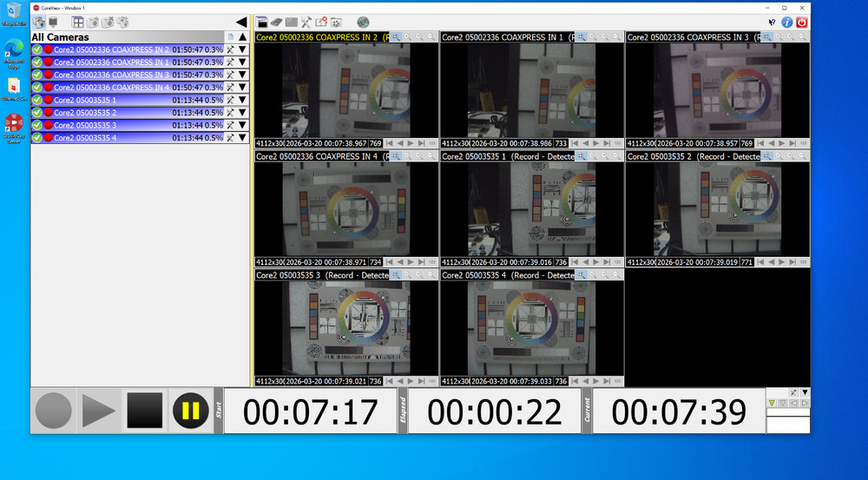The image size is (868, 480).
Task: Toggle green checkmark for COAXPRESS IN 4
Action: (x=37, y=87)
